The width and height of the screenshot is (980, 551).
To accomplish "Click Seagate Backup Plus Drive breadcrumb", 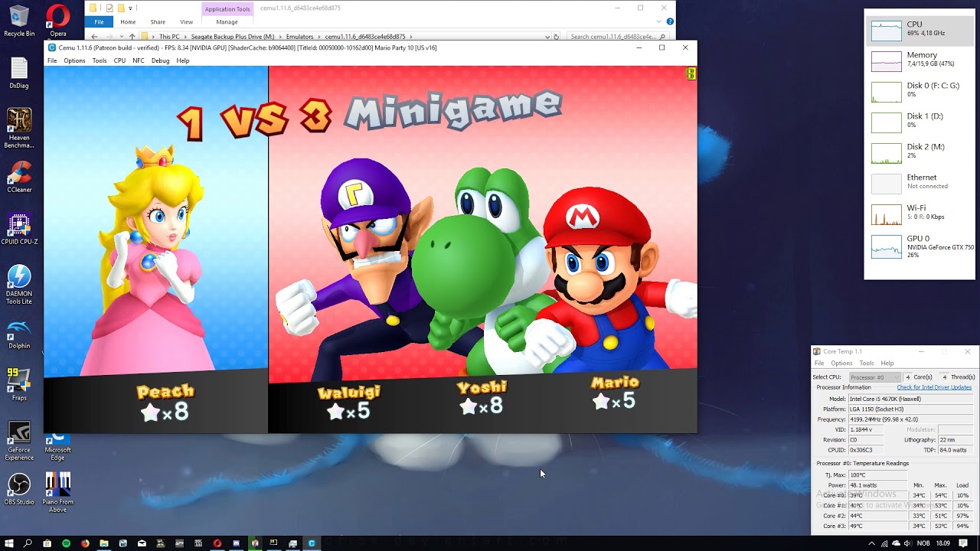I will [x=233, y=36].
